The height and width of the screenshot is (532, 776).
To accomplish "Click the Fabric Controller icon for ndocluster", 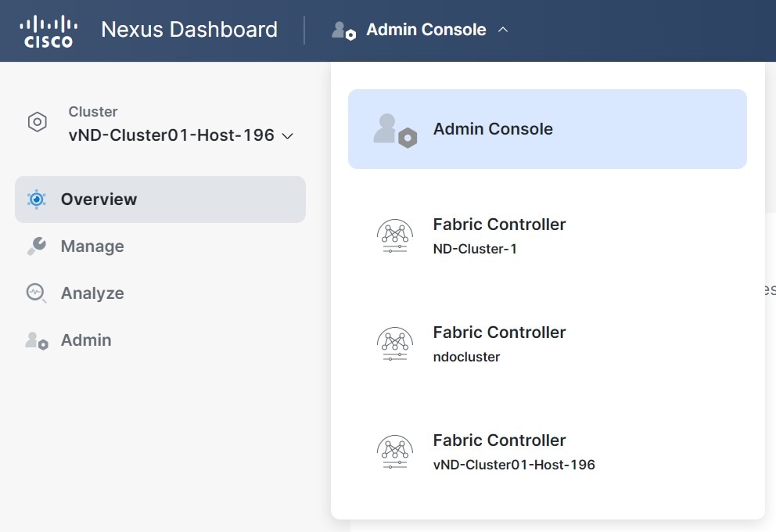I will 395,344.
